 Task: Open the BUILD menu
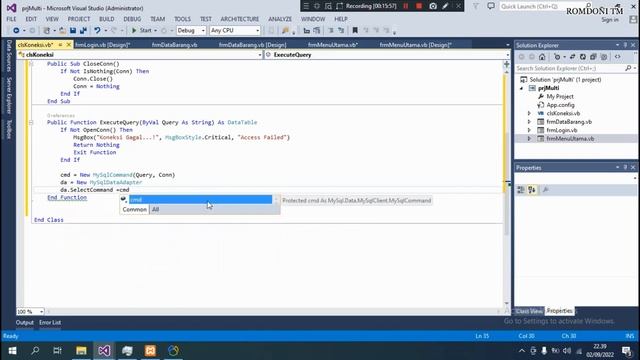[107, 19]
